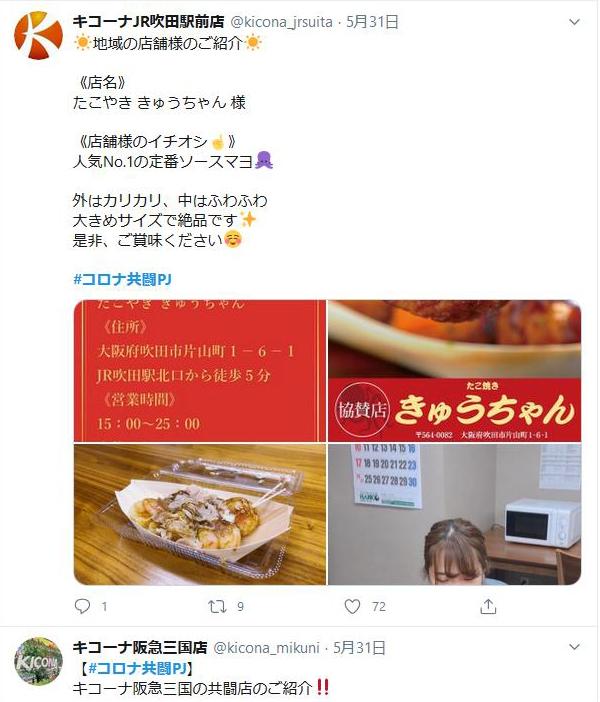Viewport: 600px width, 702px height.
Task: Click the reply speech bubble icon
Action: coord(82,607)
